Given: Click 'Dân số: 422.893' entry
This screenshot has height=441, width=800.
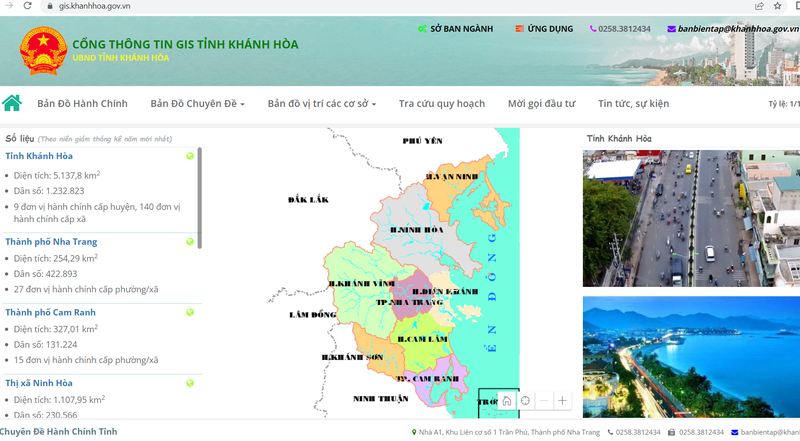Looking at the screenshot, I should click(x=45, y=274).
